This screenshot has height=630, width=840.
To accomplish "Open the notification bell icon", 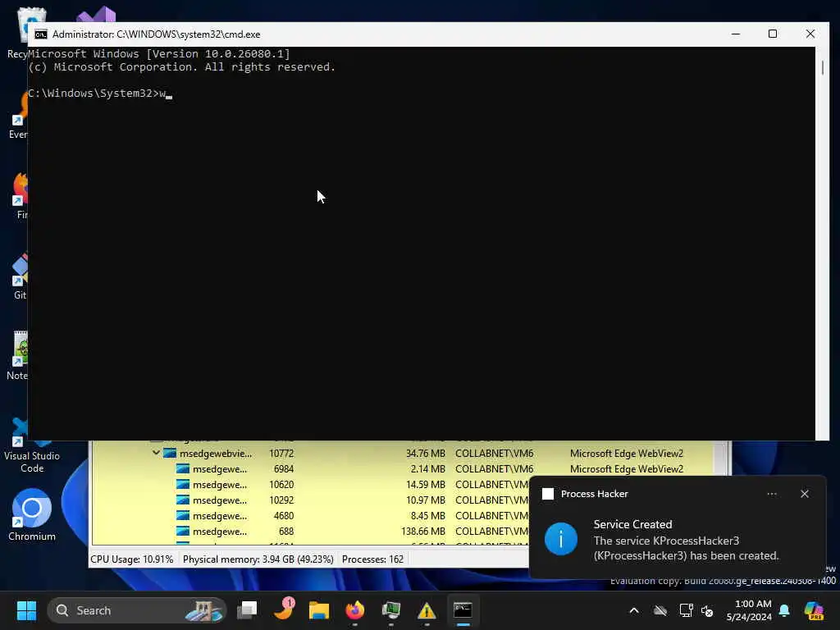I will (x=784, y=610).
